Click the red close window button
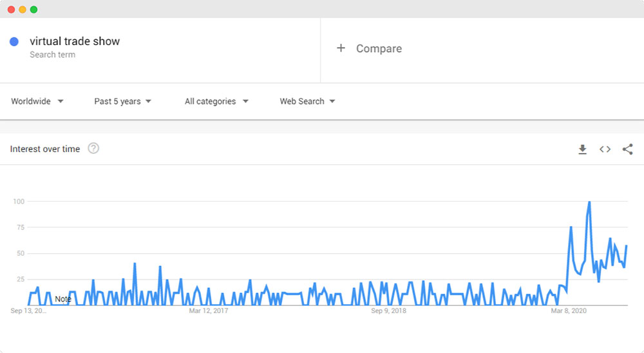The height and width of the screenshot is (353, 644). pos(11,10)
